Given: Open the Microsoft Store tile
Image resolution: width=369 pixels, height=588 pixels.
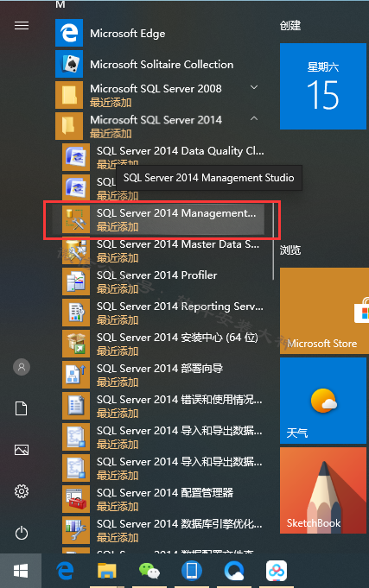Looking at the screenshot, I should coord(324,311).
